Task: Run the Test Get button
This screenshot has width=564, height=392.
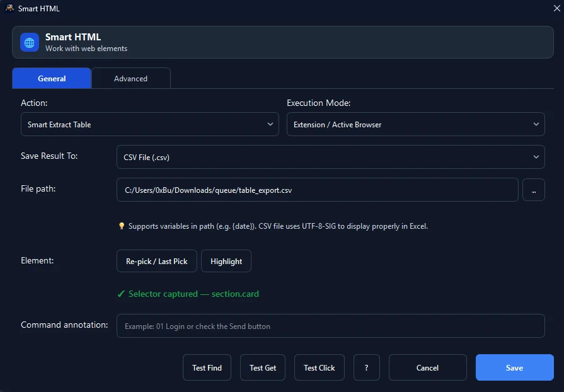Action: click(263, 367)
